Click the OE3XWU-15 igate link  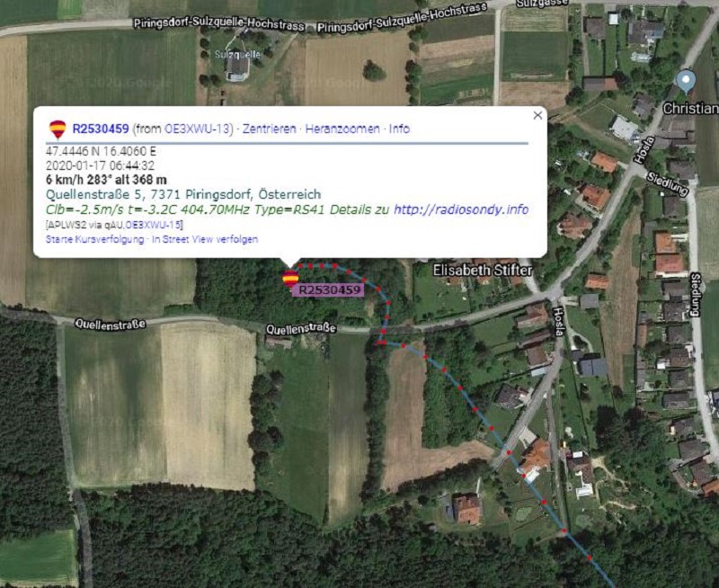pos(153,225)
